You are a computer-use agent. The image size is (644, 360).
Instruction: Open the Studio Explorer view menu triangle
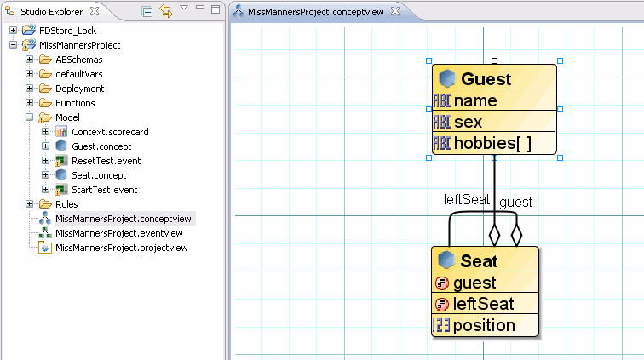click(184, 8)
